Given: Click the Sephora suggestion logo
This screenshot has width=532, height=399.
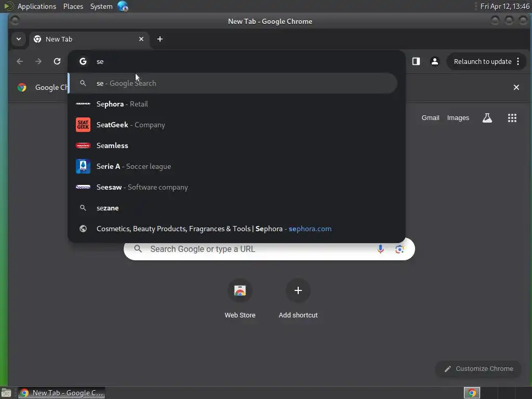Looking at the screenshot, I should click(83, 104).
